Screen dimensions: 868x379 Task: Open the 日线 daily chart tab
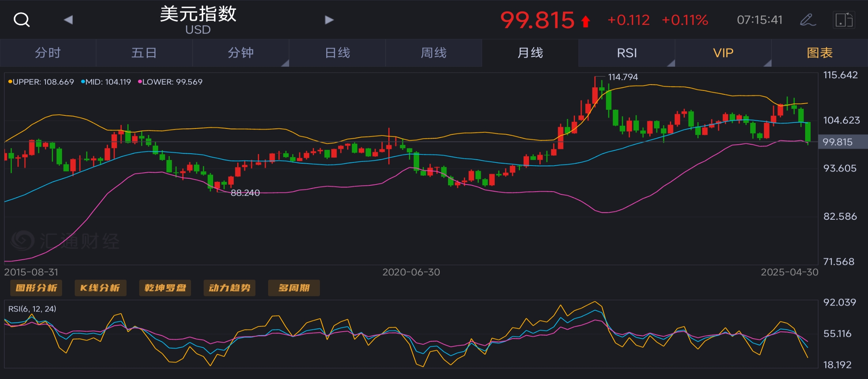[x=337, y=53]
